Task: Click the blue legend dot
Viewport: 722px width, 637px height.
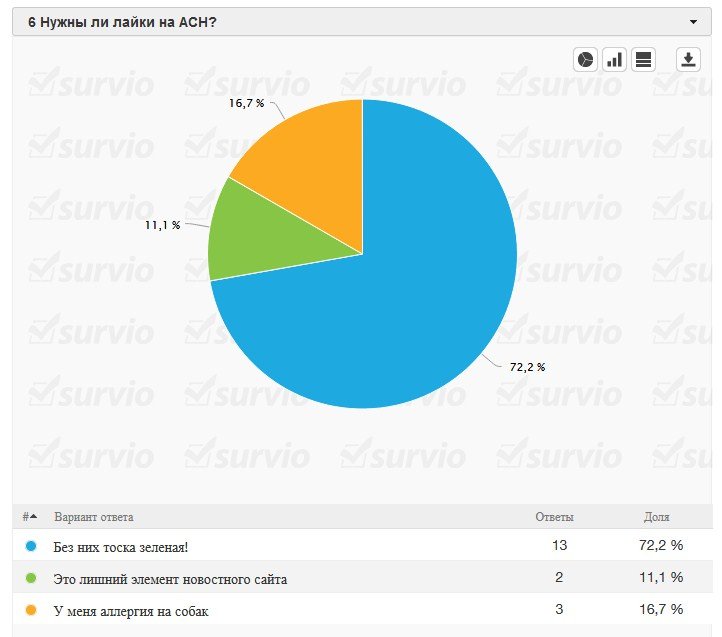Action: (31, 546)
